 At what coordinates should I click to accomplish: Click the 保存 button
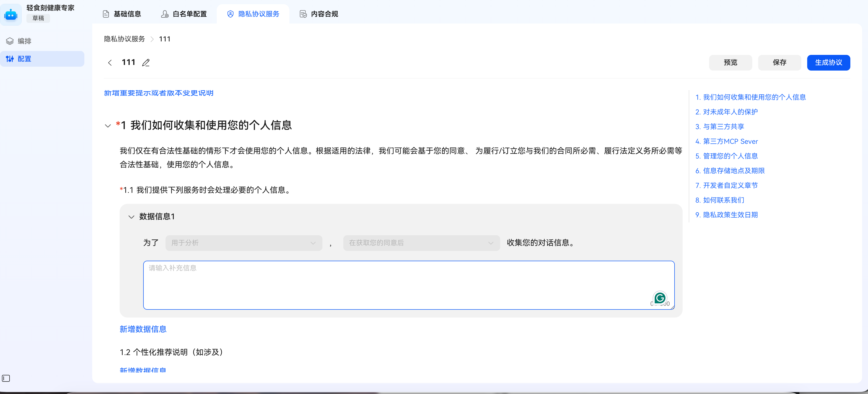(x=779, y=63)
